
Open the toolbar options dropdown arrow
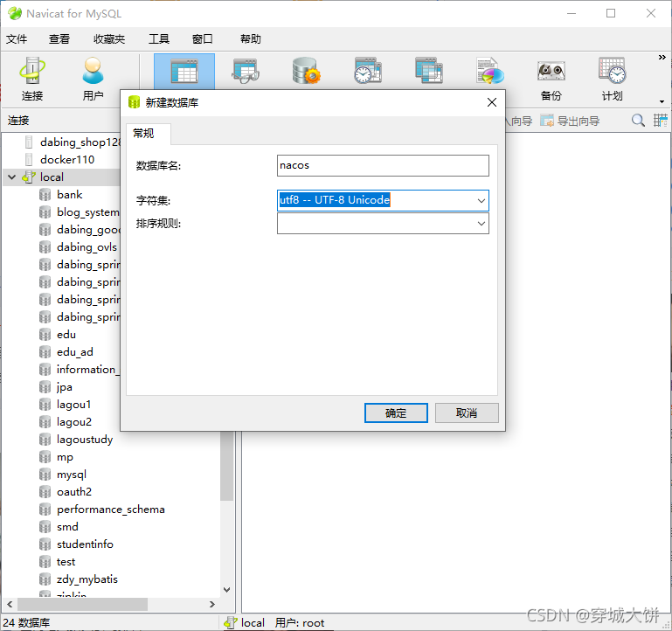[662, 101]
